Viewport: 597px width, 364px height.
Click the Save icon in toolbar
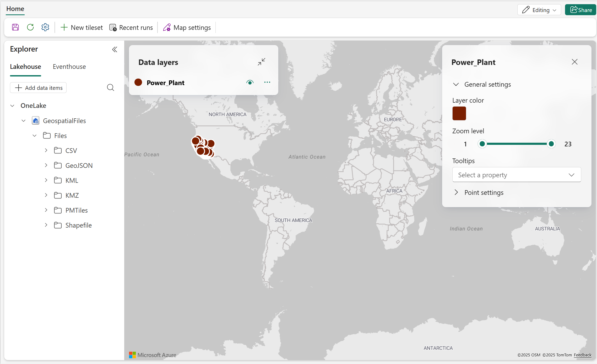coord(15,27)
